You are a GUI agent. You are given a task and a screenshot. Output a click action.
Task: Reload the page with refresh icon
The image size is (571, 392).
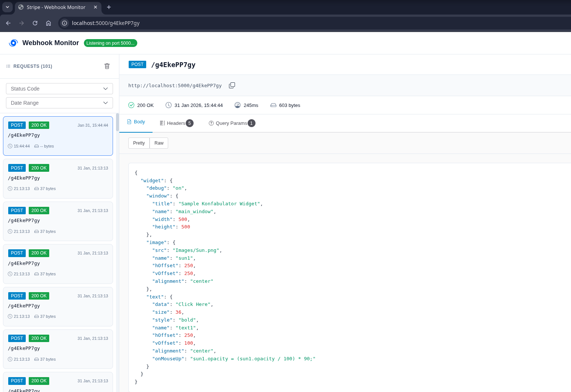35,23
